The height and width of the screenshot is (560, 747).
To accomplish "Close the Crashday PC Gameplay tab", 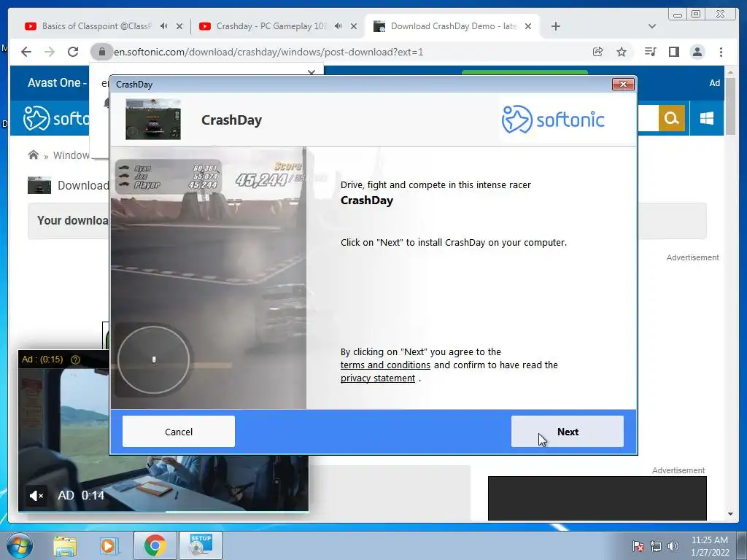I will pyautogui.click(x=354, y=27).
